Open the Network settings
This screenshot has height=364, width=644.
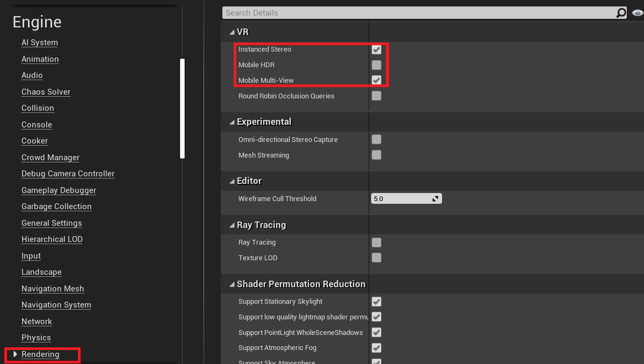37,321
